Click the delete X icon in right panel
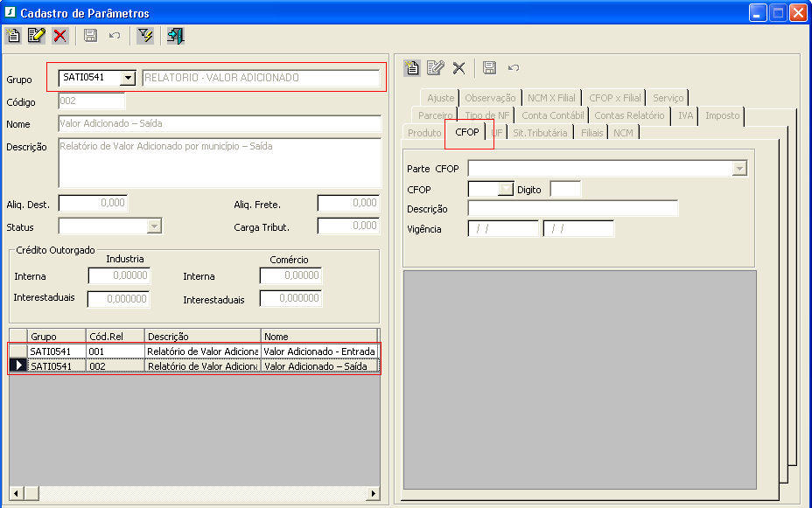Image resolution: width=812 pixels, height=508 pixels. (x=458, y=67)
